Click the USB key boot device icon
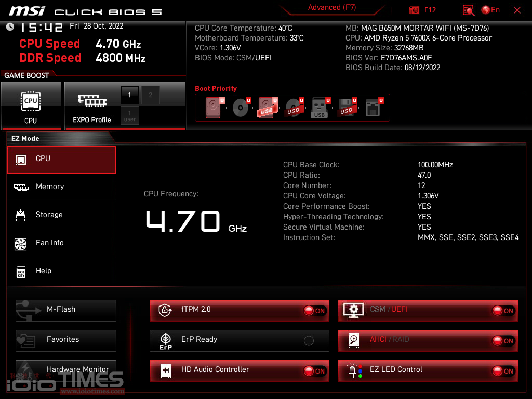Image resolution: width=532 pixels, height=399 pixels. click(320, 108)
